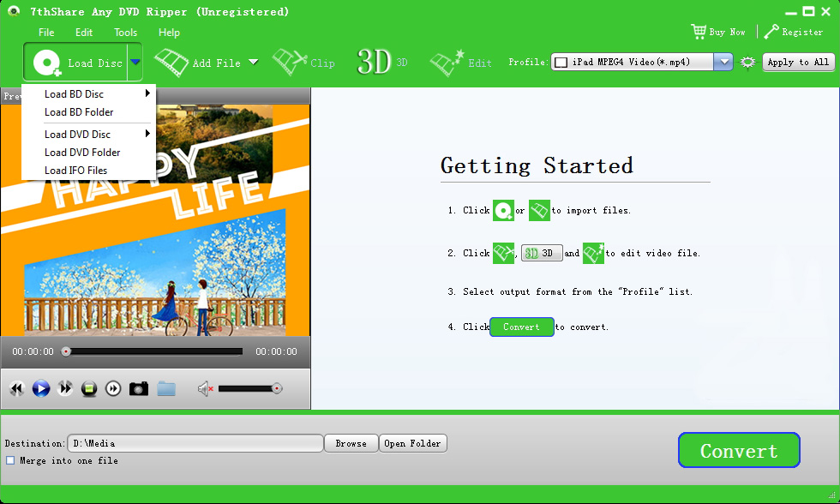The height and width of the screenshot is (504, 840).
Task: Open the snapshot folder icon
Action: tap(166, 388)
